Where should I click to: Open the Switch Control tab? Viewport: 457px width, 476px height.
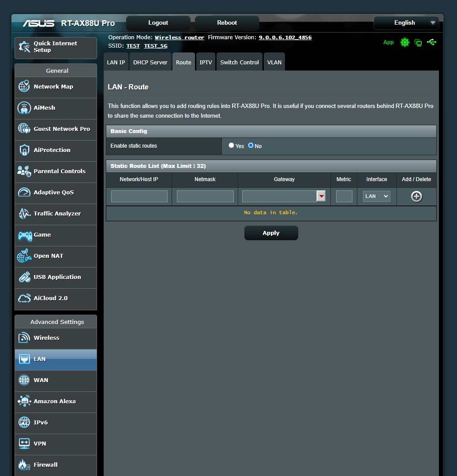pos(240,62)
